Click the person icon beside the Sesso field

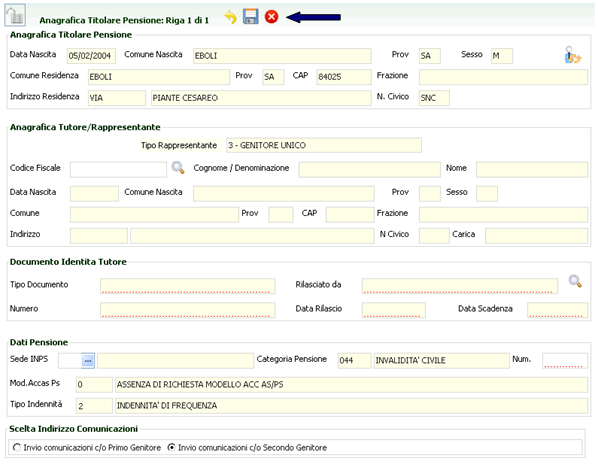click(x=572, y=55)
